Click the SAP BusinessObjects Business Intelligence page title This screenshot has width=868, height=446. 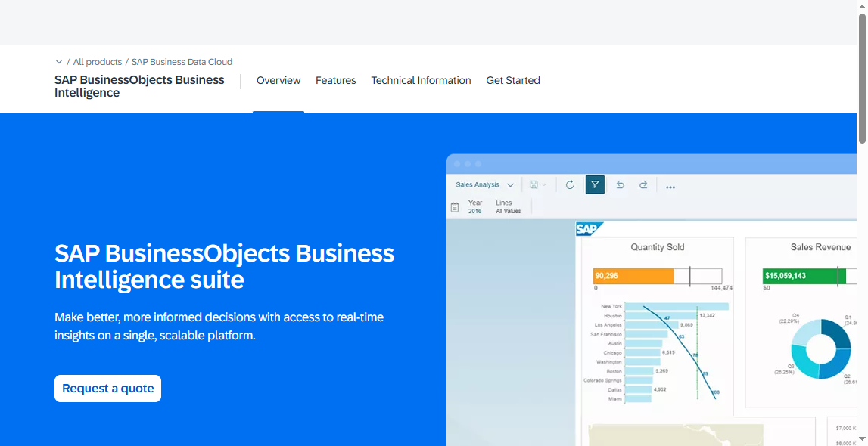139,86
